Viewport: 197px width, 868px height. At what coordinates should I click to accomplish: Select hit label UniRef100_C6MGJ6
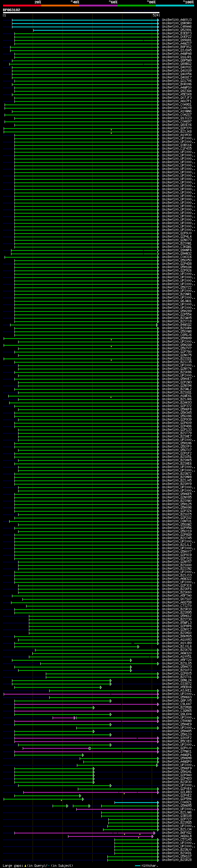tap(177, 335)
